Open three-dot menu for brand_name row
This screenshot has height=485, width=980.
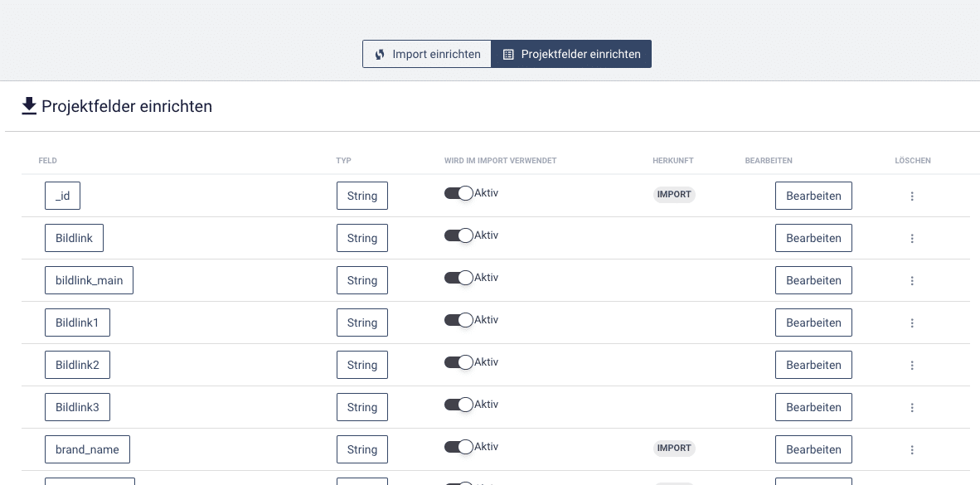pyautogui.click(x=912, y=450)
